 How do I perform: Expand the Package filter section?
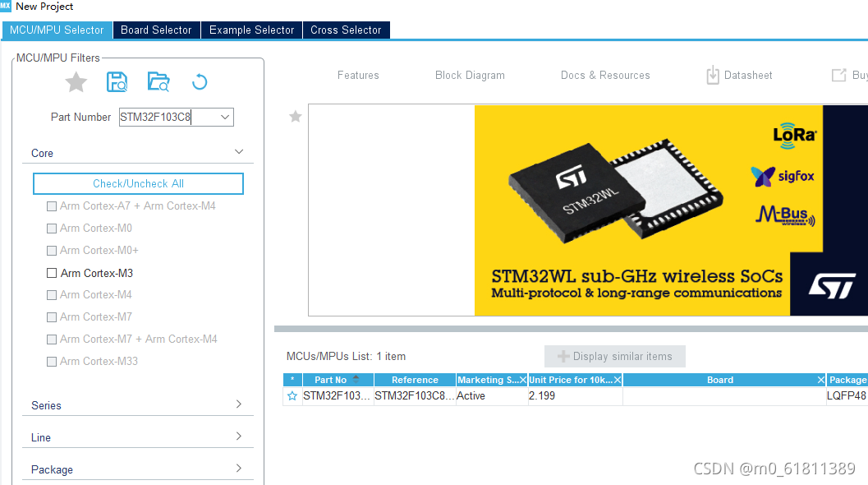239,469
